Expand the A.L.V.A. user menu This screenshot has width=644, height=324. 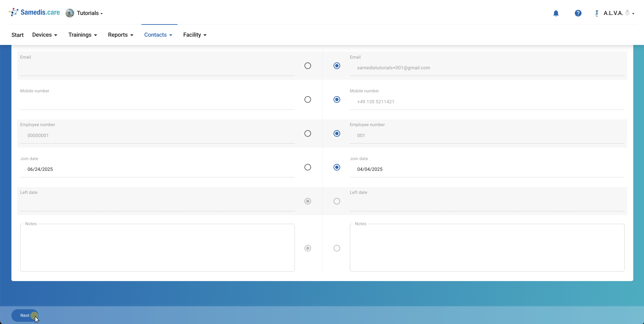(618, 13)
